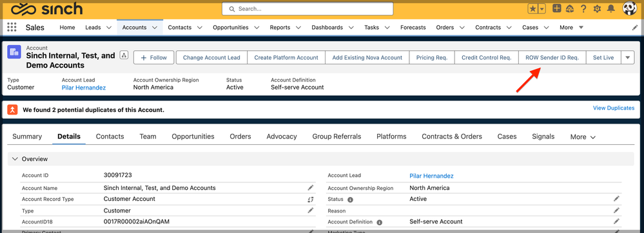The image size is (644, 233).
Task: Click Pricing Req. button
Action: pos(432,58)
